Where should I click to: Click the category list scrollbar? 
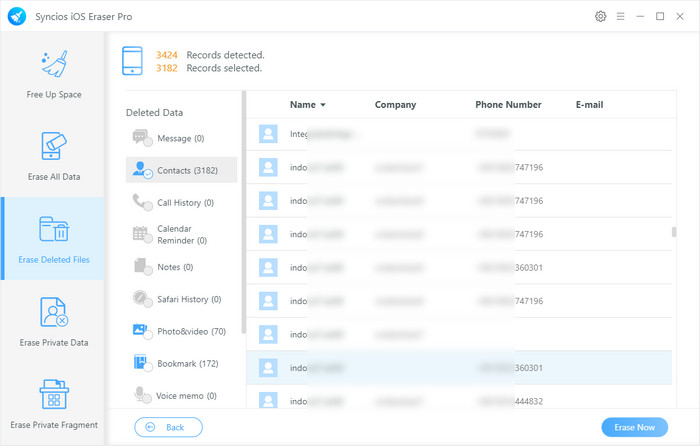click(243, 212)
